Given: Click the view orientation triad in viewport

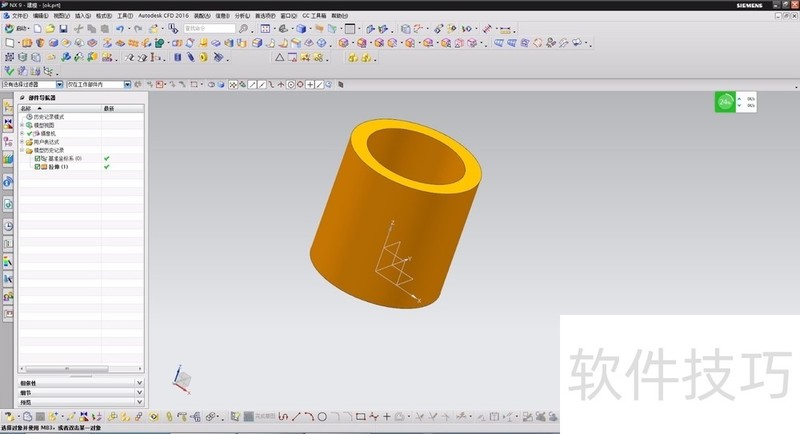Looking at the screenshot, I should [181, 379].
